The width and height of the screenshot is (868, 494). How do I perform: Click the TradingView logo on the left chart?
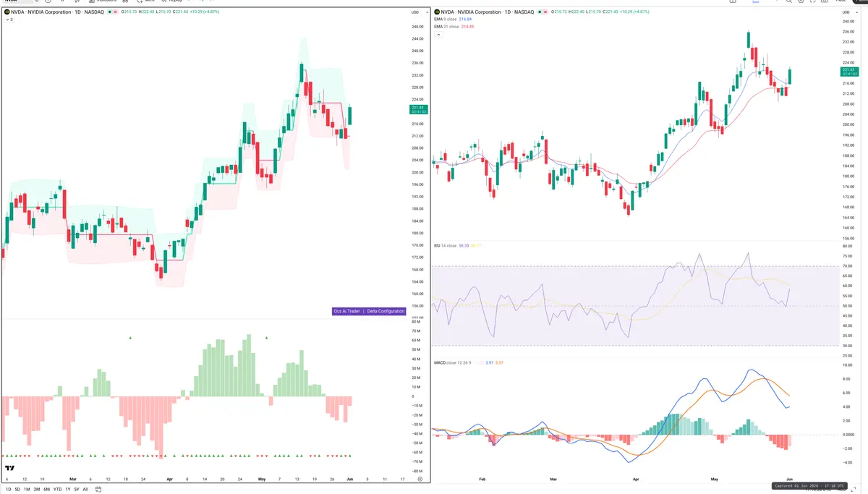(9, 468)
